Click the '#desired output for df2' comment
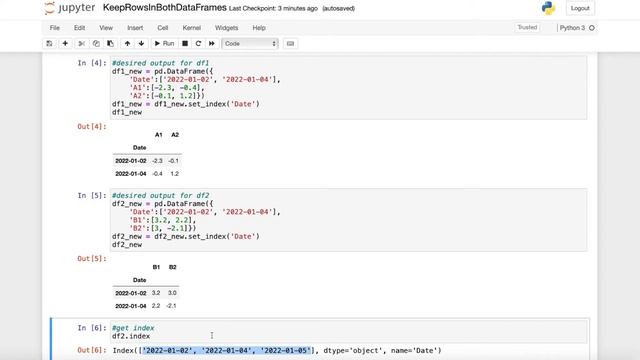This screenshot has width=640, height=360. click(x=161, y=196)
